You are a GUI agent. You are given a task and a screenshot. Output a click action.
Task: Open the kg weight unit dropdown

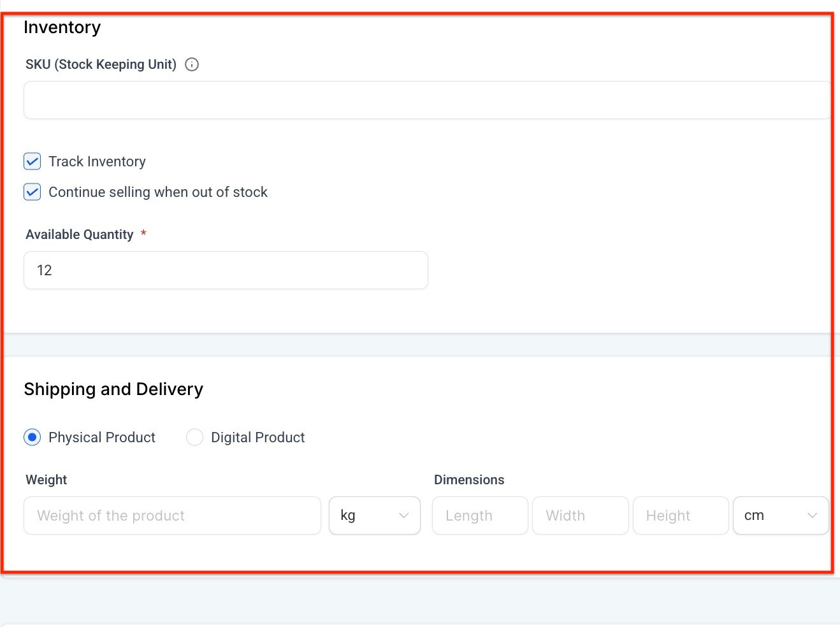tap(374, 515)
